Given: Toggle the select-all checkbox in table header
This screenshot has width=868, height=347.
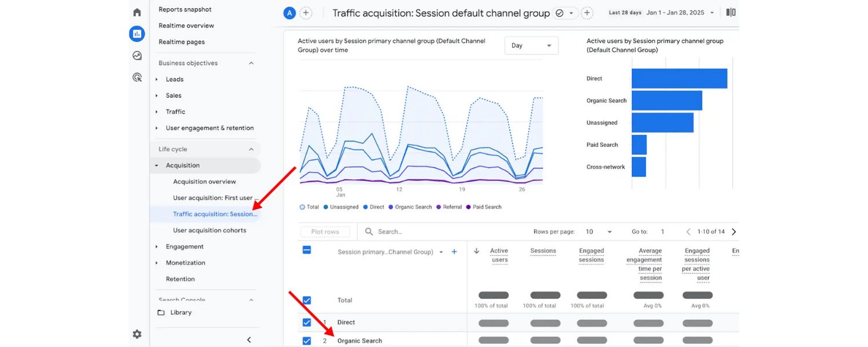Looking at the screenshot, I should (306, 250).
